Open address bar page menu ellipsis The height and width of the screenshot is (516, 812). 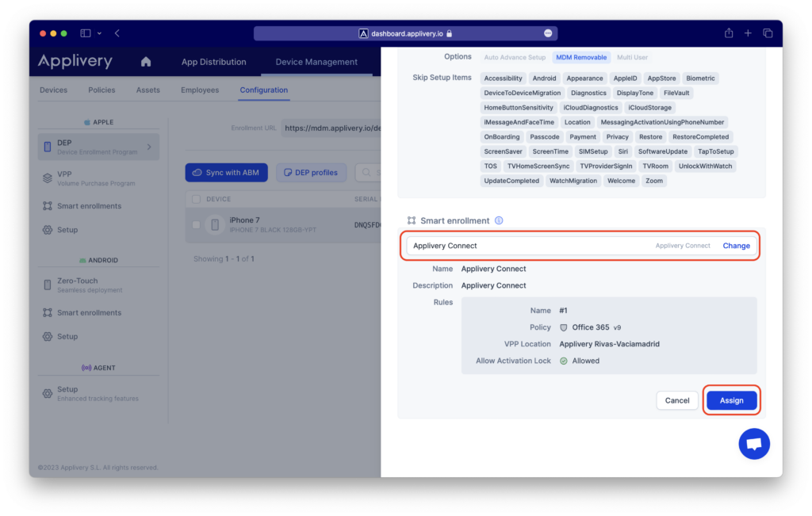pos(548,33)
